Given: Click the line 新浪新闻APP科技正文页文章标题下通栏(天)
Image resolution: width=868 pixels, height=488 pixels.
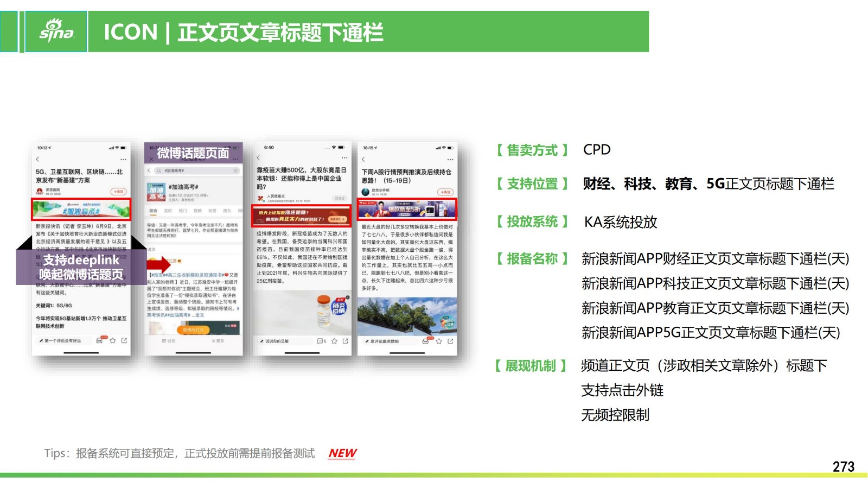Looking at the screenshot, I should (x=715, y=283).
